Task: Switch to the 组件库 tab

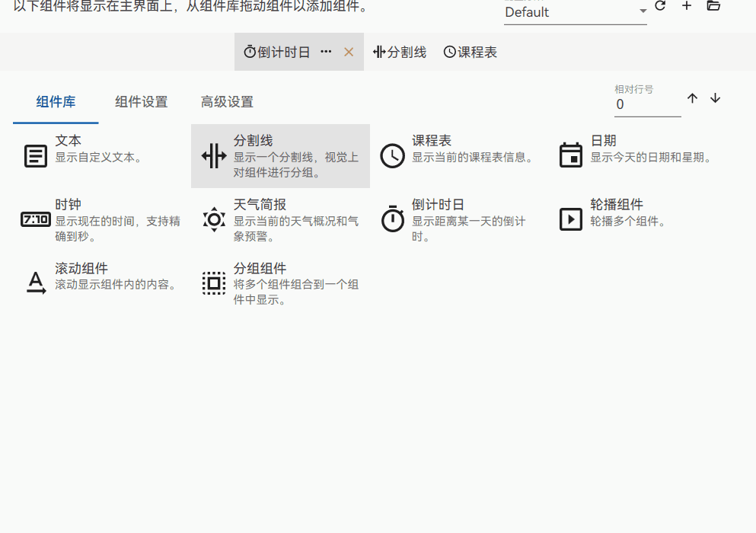Action: click(x=56, y=102)
